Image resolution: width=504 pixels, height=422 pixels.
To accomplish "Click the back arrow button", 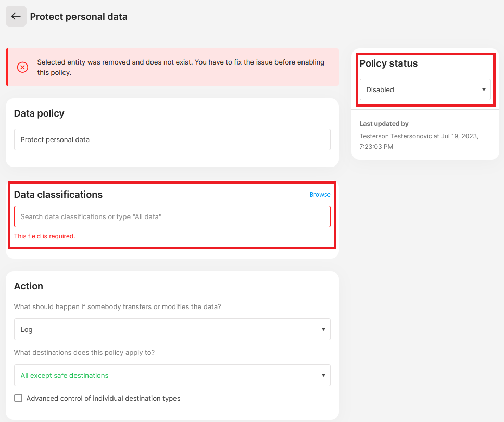I will click(16, 16).
